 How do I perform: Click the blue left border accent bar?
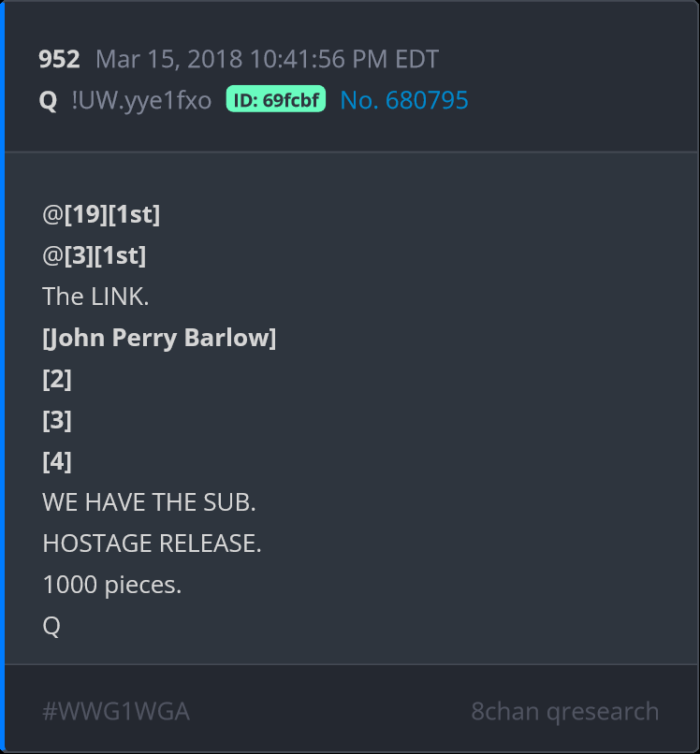[2, 377]
